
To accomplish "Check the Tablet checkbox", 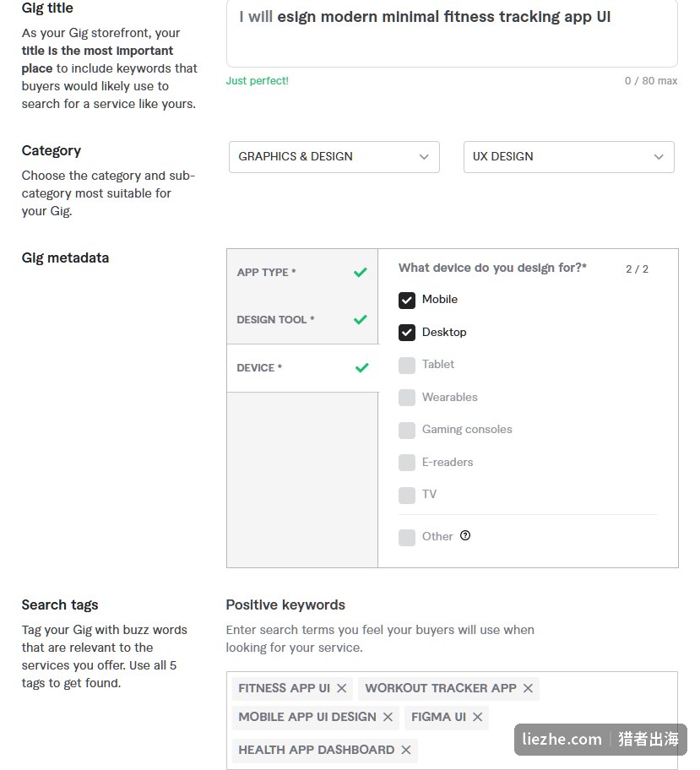I will coord(407,366).
